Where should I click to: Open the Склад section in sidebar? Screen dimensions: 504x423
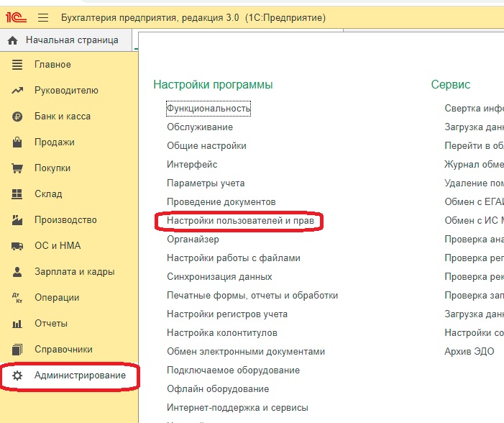(48, 194)
